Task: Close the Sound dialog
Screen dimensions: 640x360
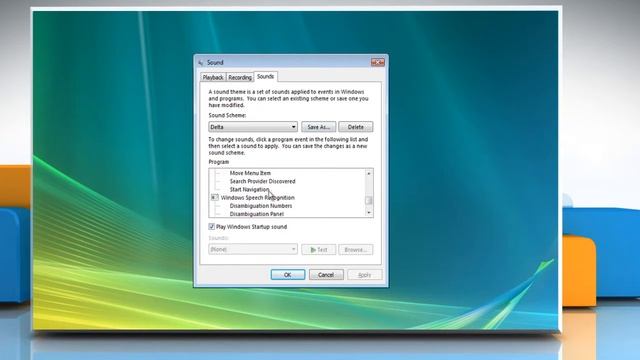Action: coord(378,62)
